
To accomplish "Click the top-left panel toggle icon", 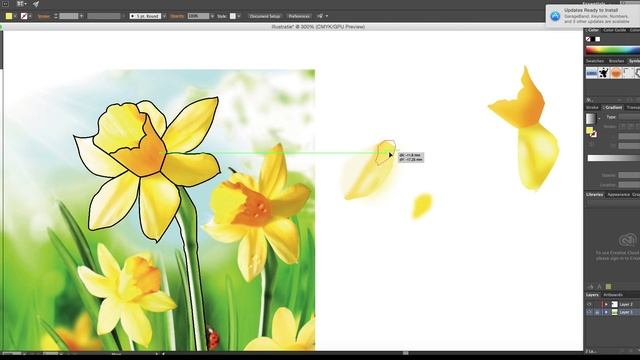I will coord(6,4).
